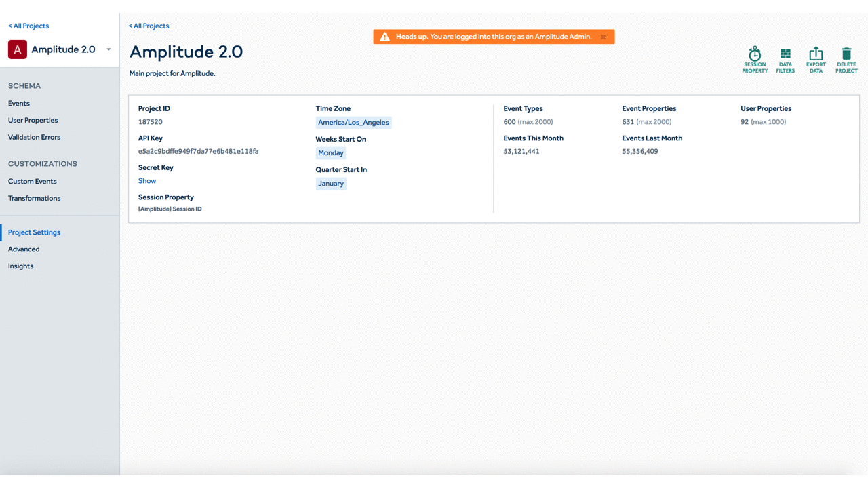Change the America/Los_Angeles time zone value
The width and height of the screenshot is (868, 488).
(x=353, y=123)
